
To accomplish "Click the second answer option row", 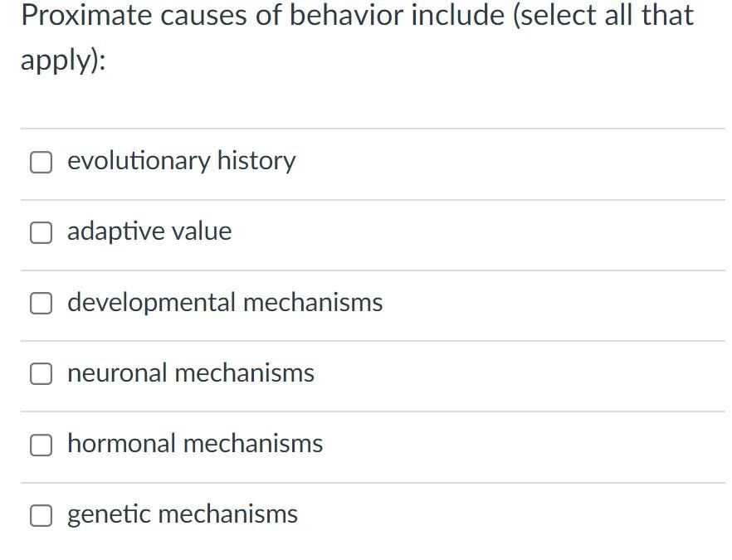I will [x=365, y=232].
